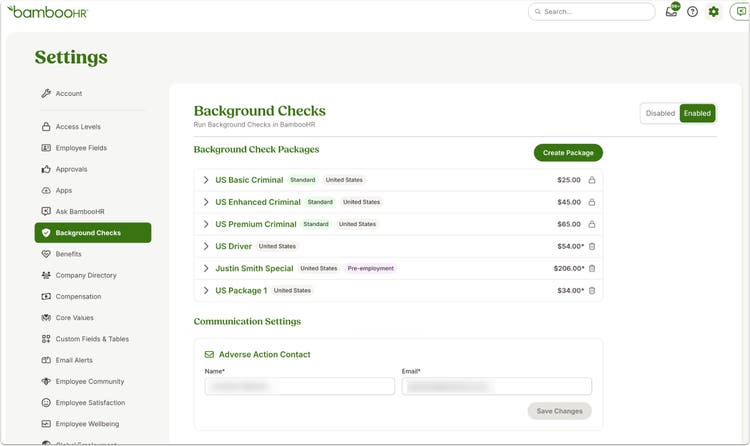Viewport: 750px width, 446px height.
Task: Click the Search field
Action: coord(592,11)
